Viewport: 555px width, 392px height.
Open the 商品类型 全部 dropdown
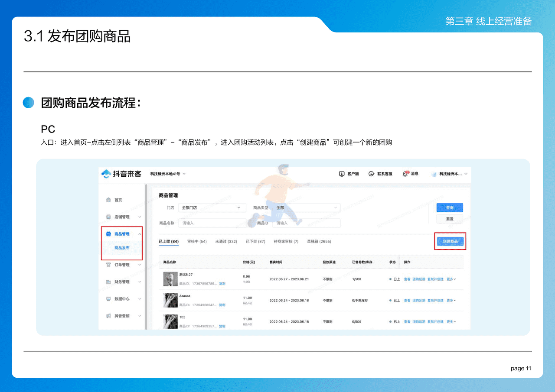307,208
